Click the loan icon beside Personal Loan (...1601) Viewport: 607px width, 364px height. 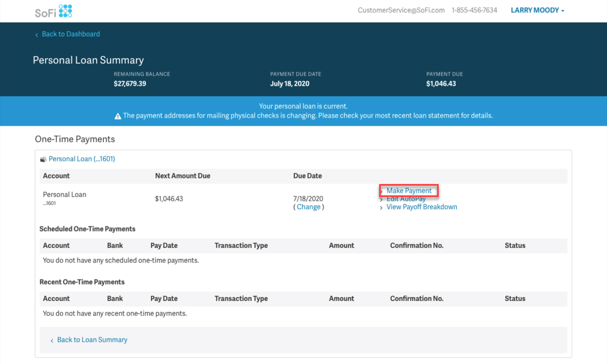(43, 160)
